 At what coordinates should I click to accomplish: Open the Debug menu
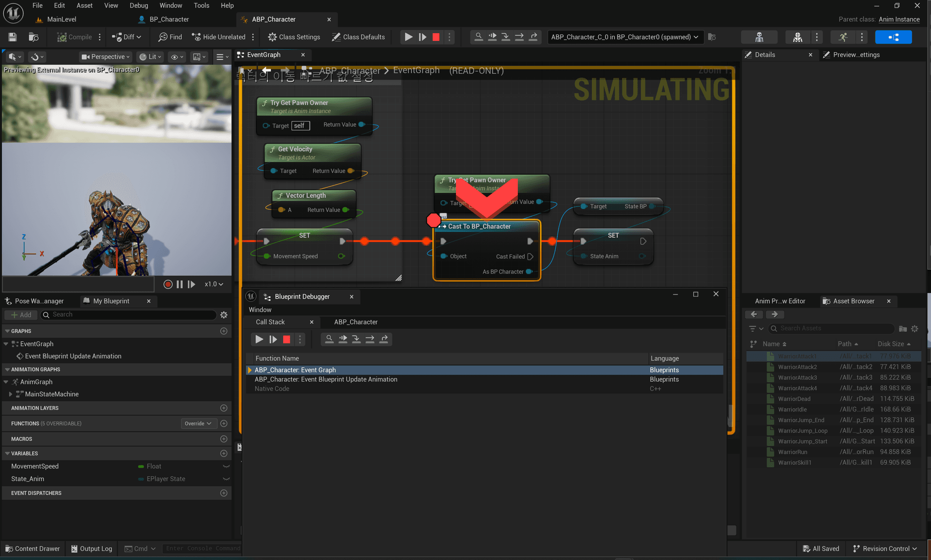[x=139, y=5]
